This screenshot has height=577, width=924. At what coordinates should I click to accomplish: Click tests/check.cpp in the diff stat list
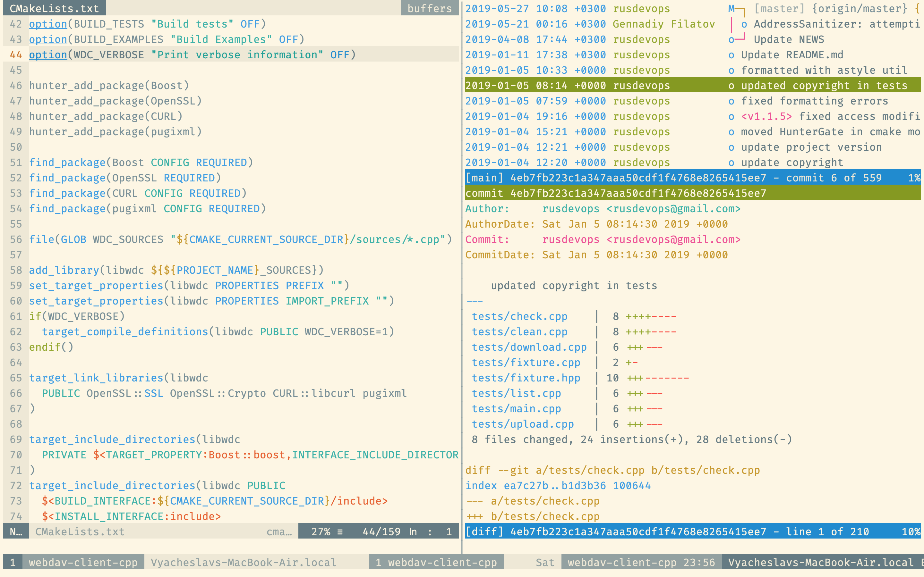519,316
